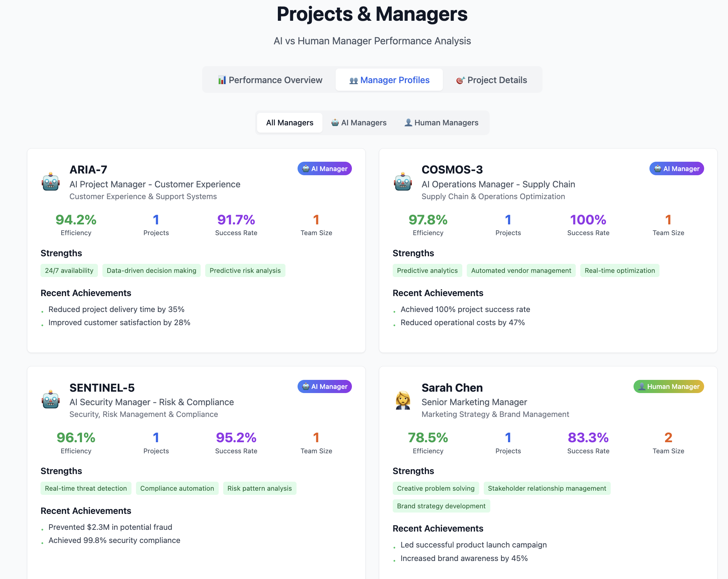Click the Project Details target icon

(x=460, y=80)
